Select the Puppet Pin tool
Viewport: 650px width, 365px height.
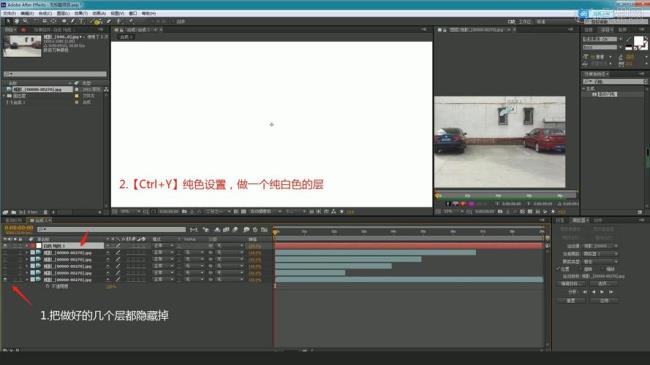point(131,21)
